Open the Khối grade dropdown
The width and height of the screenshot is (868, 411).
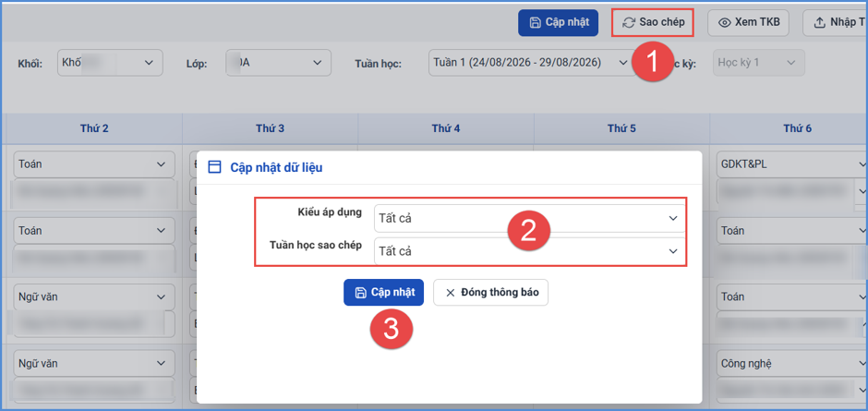(x=110, y=63)
